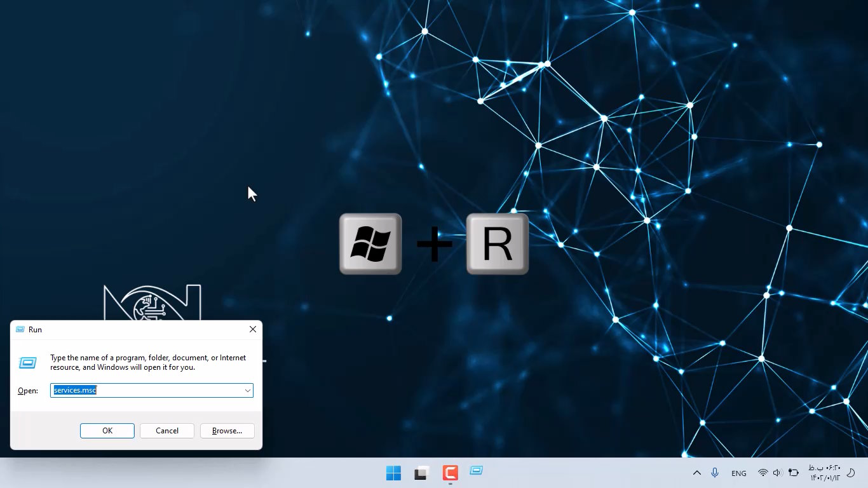Click the Open label in Run dialog
This screenshot has height=488, width=868.
tap(28, 391)
